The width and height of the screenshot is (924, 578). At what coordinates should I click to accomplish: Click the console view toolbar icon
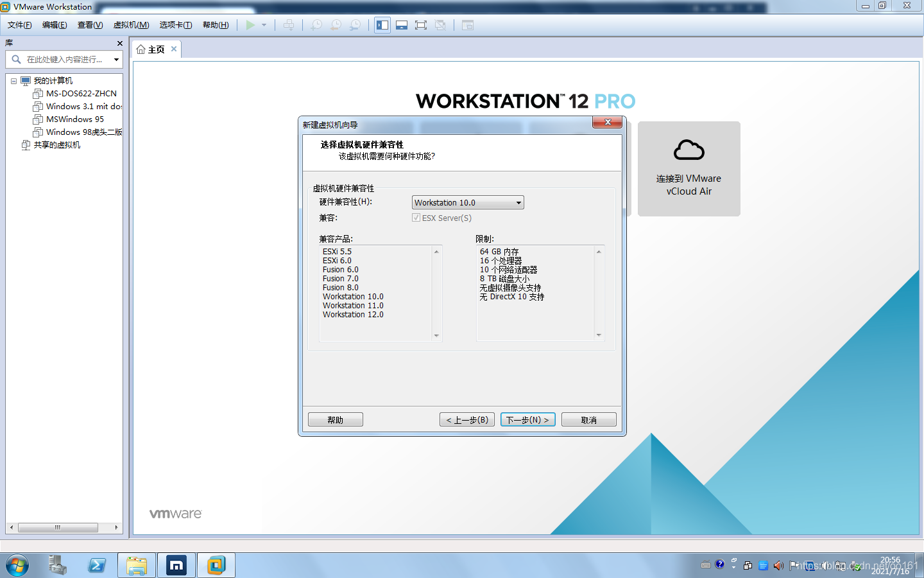(468, 25)
